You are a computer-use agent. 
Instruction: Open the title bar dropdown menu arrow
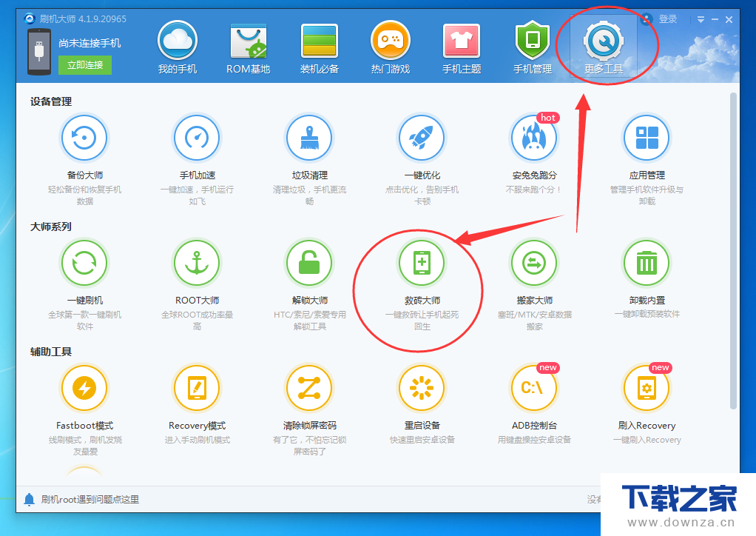[701, 19]
